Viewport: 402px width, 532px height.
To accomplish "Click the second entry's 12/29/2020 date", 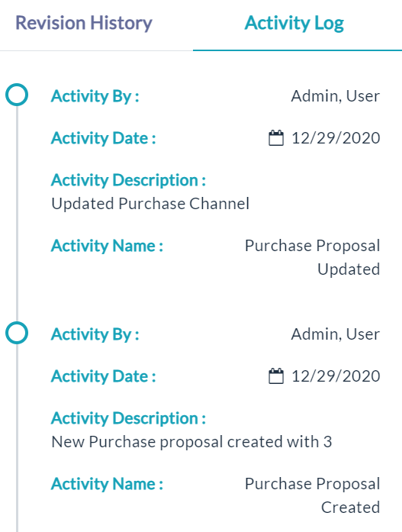I will click(336, 376).
